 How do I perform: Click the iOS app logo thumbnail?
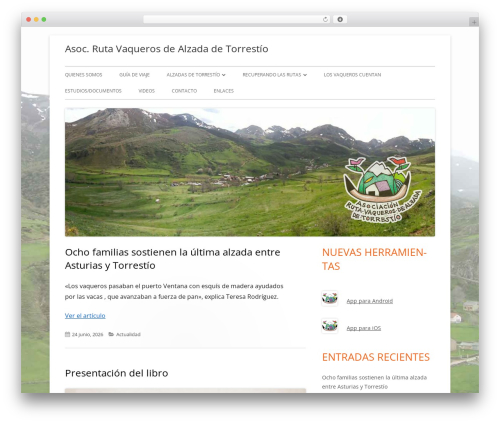point(330,326)
